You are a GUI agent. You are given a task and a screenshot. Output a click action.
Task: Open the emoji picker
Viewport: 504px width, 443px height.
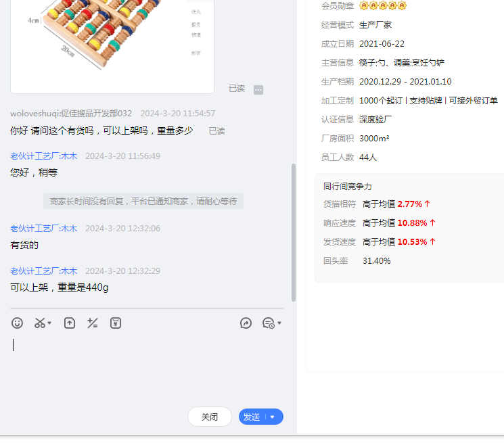(x=18, y=323)
